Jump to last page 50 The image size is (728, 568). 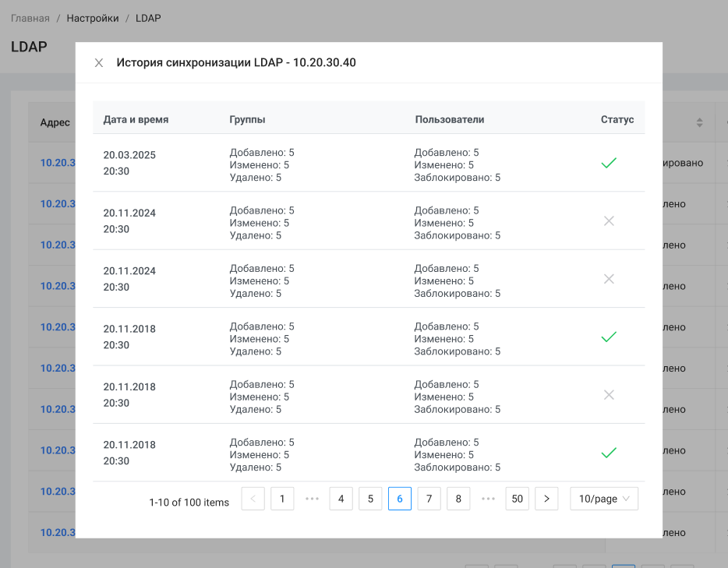518,499
